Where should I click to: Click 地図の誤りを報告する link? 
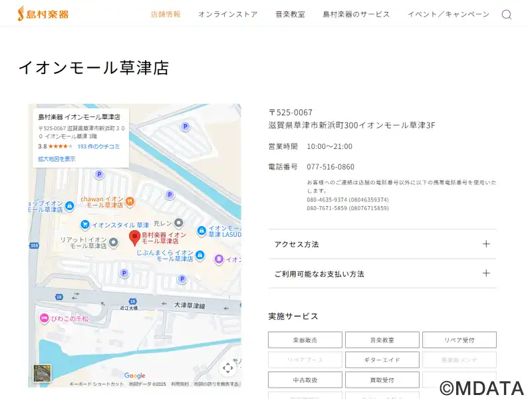click(x=216, y=384)
